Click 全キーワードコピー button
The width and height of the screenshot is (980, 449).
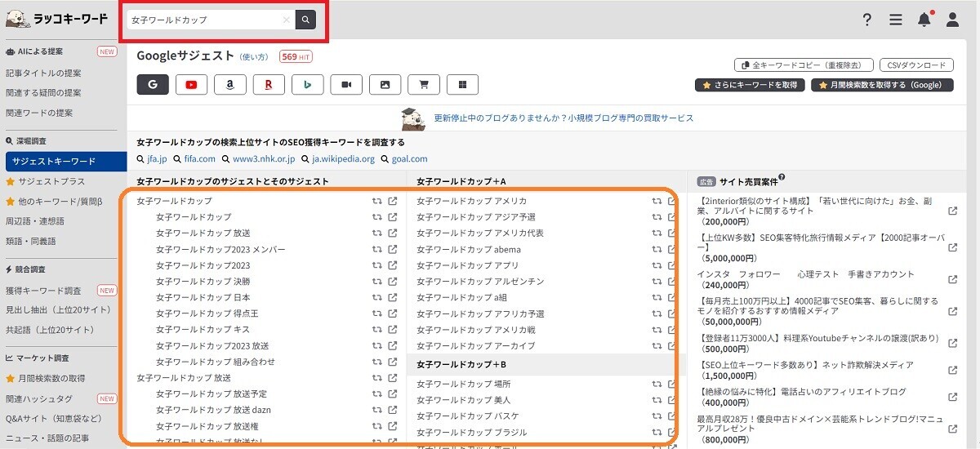pyautogui.click(x=804, y=65)
